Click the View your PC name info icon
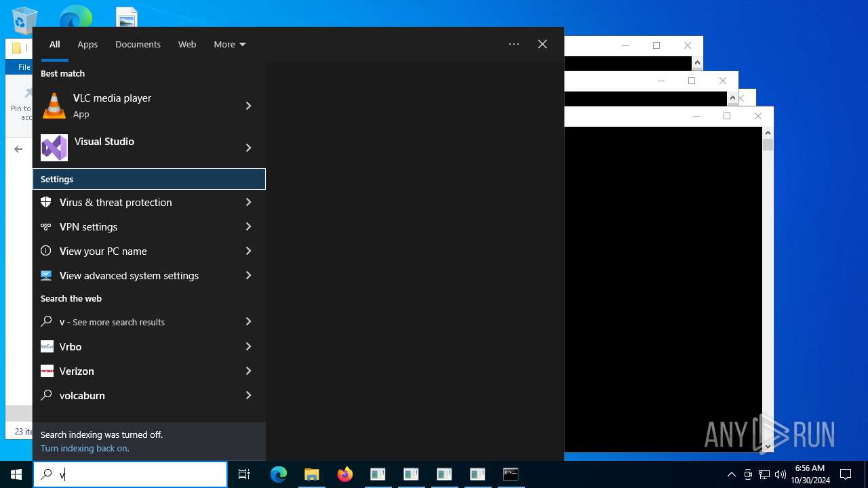 46,251
